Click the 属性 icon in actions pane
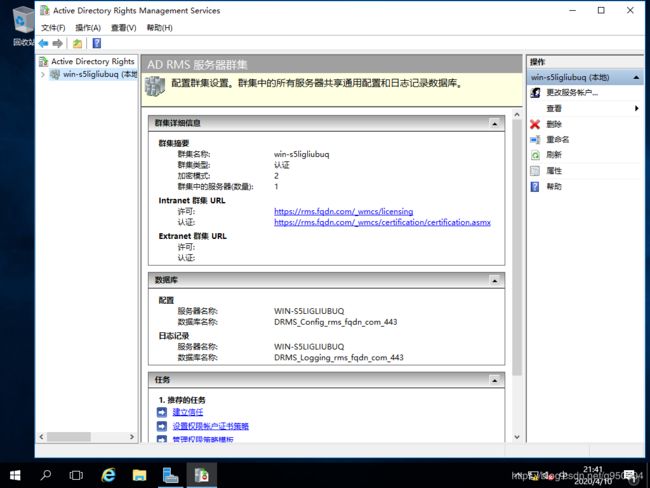650x488 pixels. (535, 171)
